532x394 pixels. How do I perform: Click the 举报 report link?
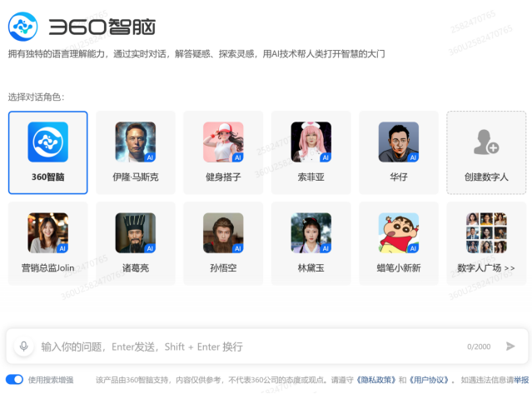[x=521, y=380]
